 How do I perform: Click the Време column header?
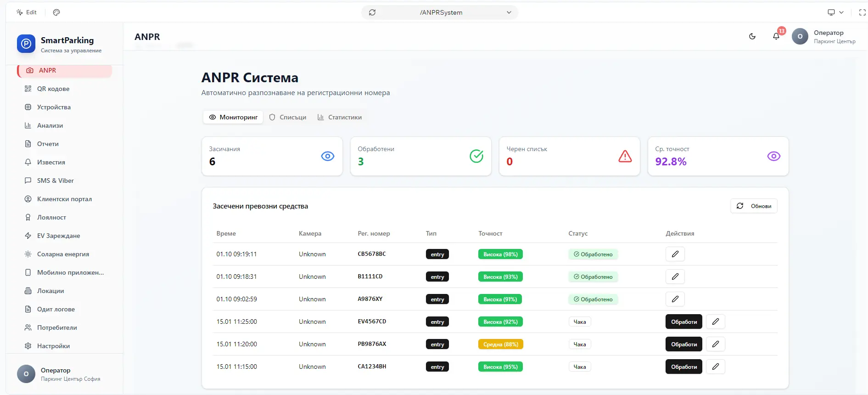226,233
